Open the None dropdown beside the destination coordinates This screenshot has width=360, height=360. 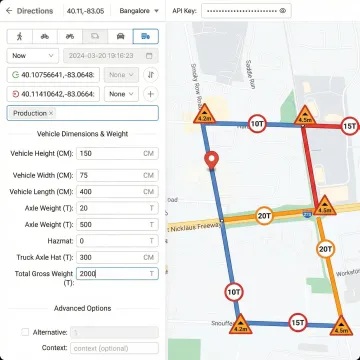tap(121, 94)
